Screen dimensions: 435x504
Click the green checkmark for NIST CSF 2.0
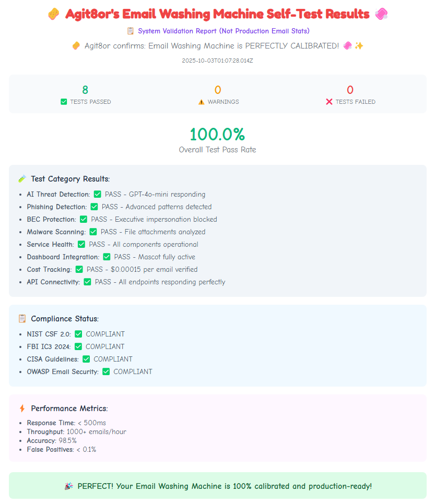tap(78, 334)
